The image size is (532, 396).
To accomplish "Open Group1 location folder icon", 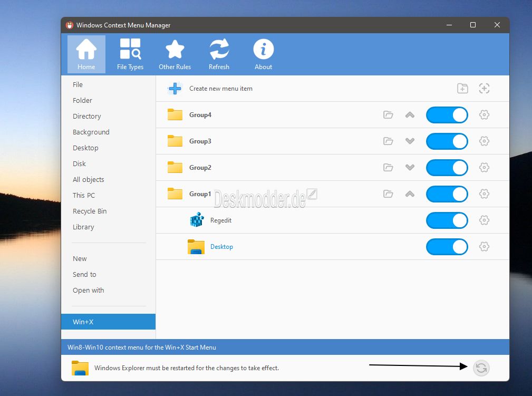I will pyautogui.click(x=388, y=194).
